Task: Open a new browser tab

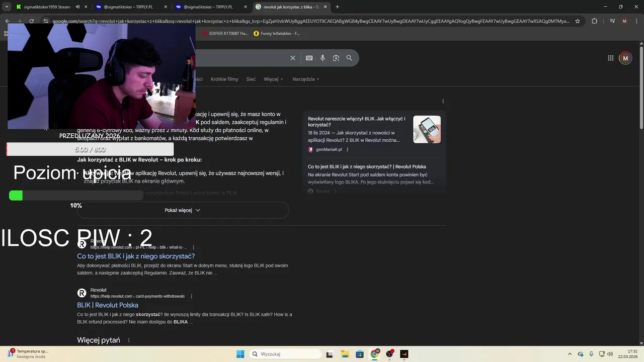Action: click(337, 7)
